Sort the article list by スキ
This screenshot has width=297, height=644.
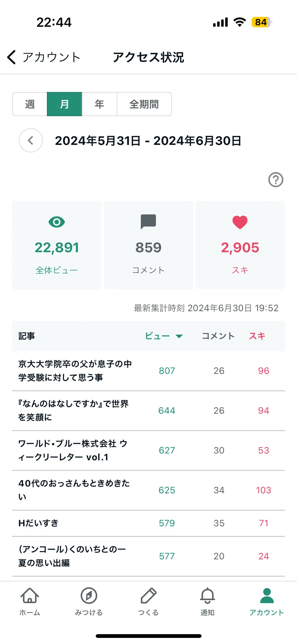click(x=257, y=336)
